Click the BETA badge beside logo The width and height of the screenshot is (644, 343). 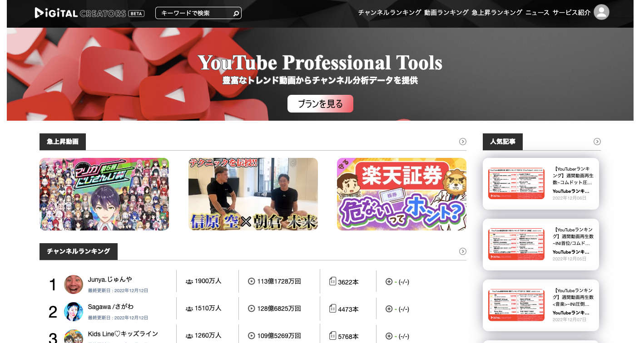pos(136,13)
